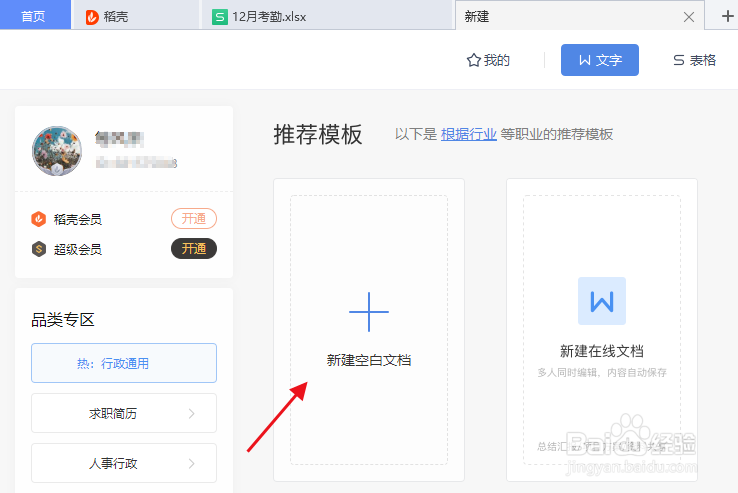The width and height of the screenshot is (738, 493).
Task: Activate 稻壳会员 with the 开通 button
Action: click(193, 218)
